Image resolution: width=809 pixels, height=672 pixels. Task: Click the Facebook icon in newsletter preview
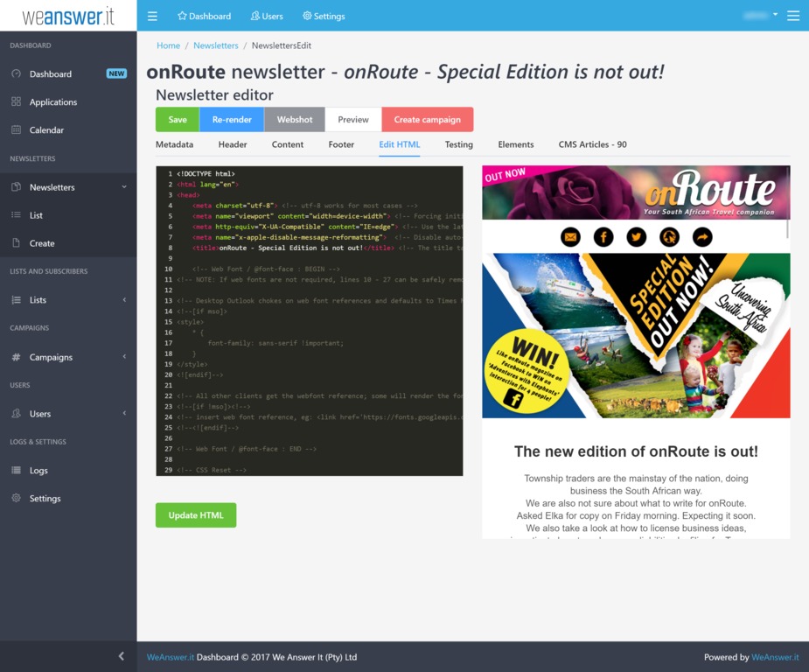603,237
